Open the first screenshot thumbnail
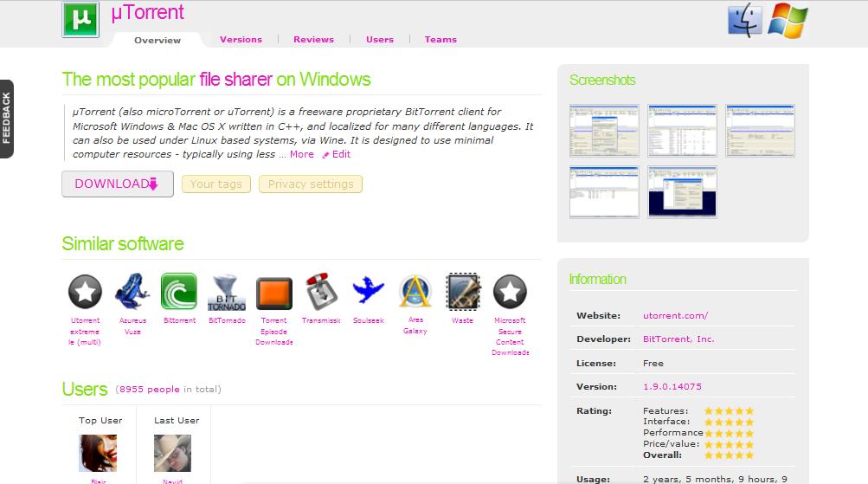The height and width of the screenshot is (484, 868). click(604, 131)
